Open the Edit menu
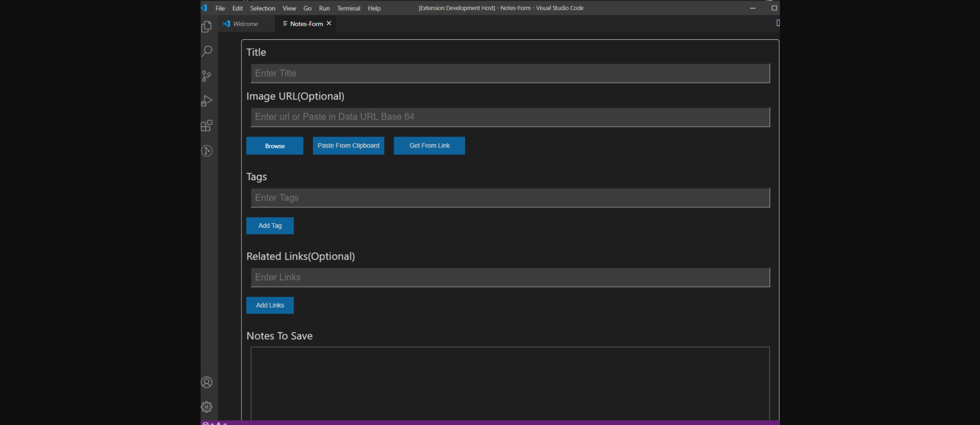 click(x=237, y=8)
